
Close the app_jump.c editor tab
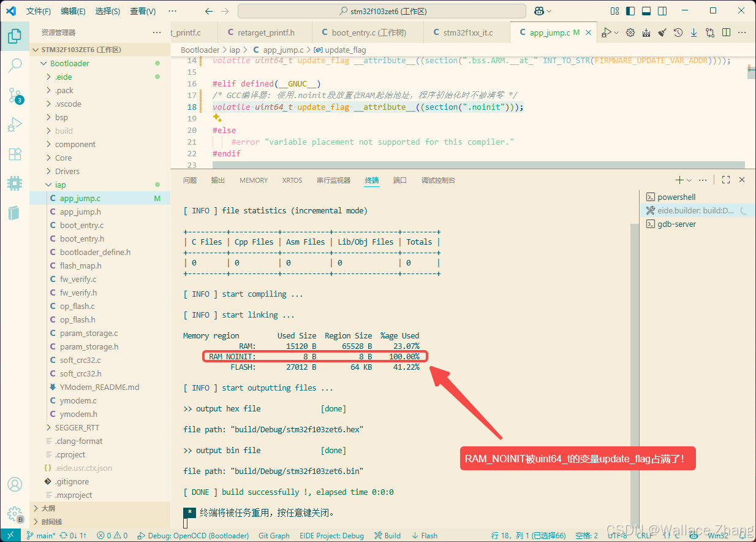point(589,32)
